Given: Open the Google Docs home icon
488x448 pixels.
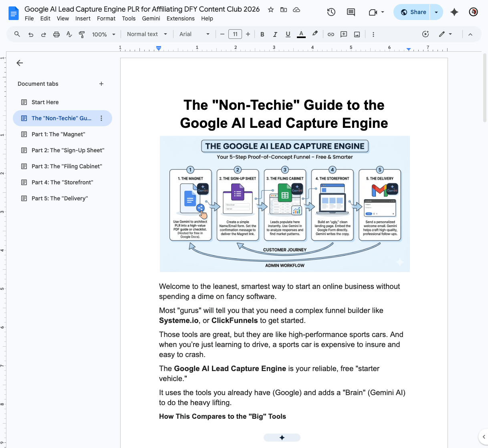Looking at the screenshot, I should point(14,13).
